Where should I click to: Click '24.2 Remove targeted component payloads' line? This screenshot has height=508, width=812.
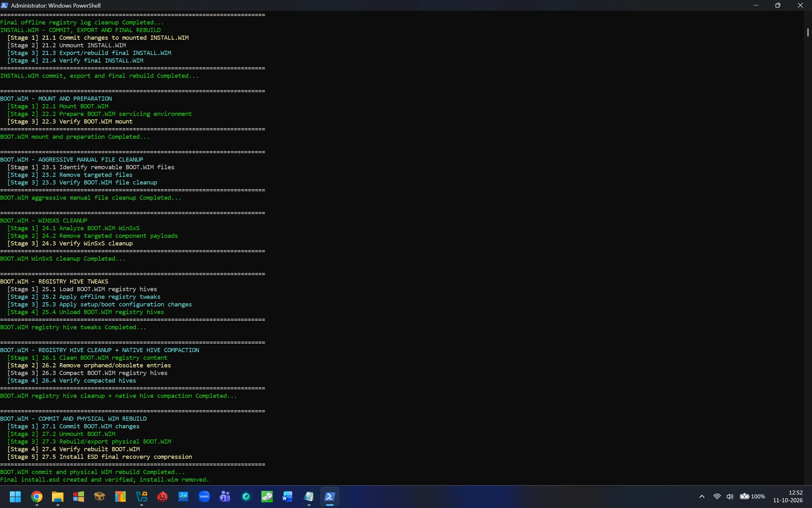coord(110,236)
